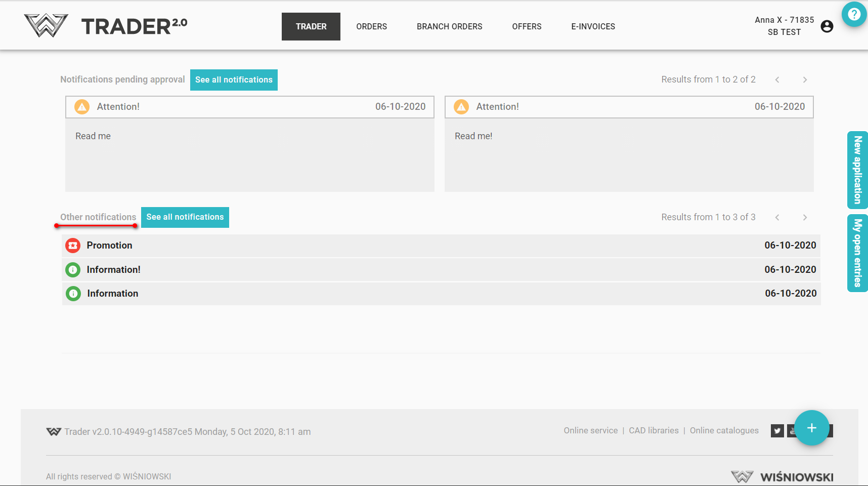Click the green icon beside Information!
The height and width of the screenshot is (486, 868).
pyautogui.click(x=73, y=270)
